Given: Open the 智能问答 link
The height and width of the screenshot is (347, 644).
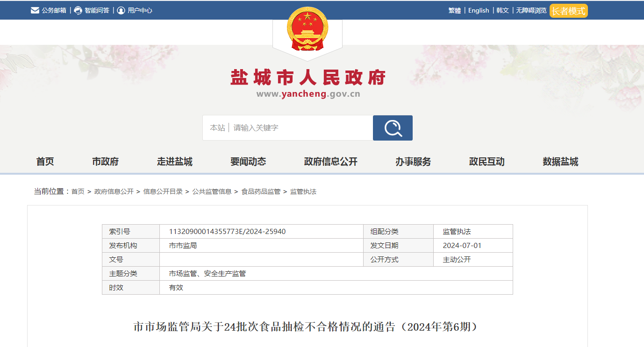Looking at the screenshot, I should 97,10.
